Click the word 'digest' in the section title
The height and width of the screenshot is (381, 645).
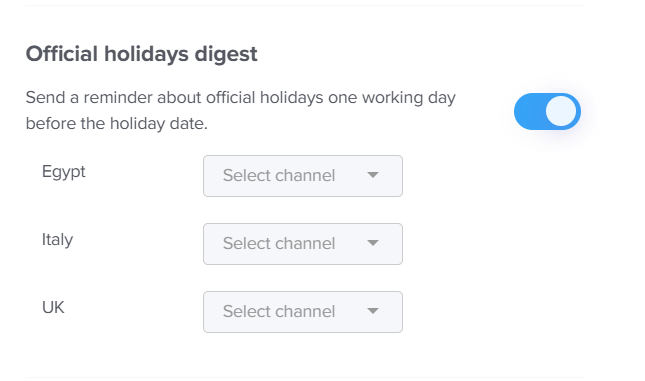coord(226,55)
